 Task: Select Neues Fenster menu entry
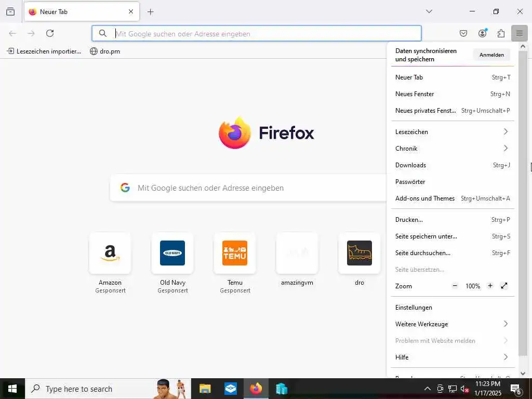453,94
